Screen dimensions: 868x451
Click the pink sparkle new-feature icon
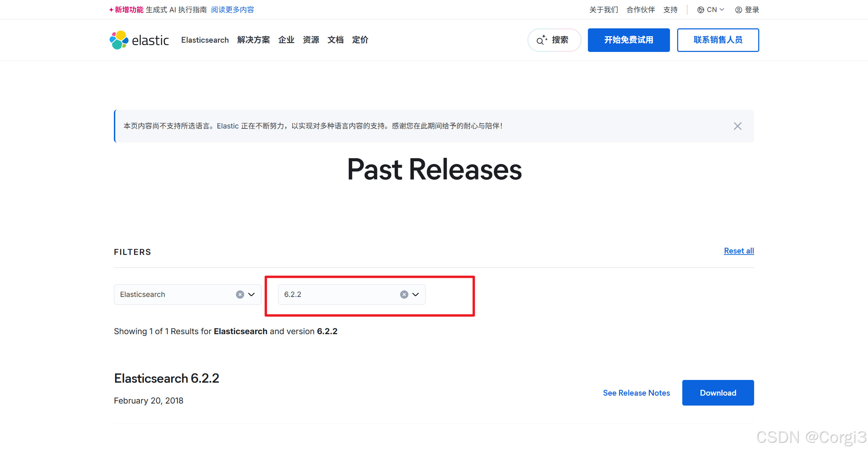(111, 10)
